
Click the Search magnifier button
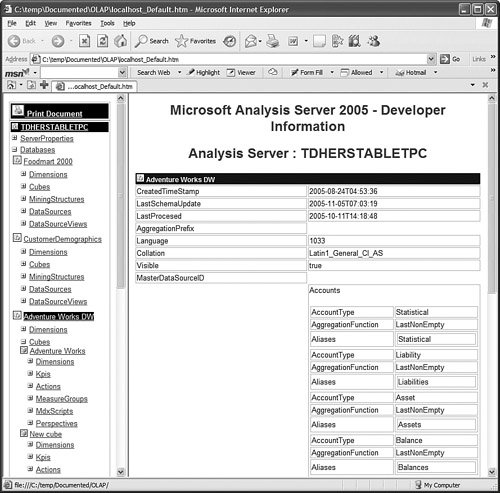[x=151, y=41]
